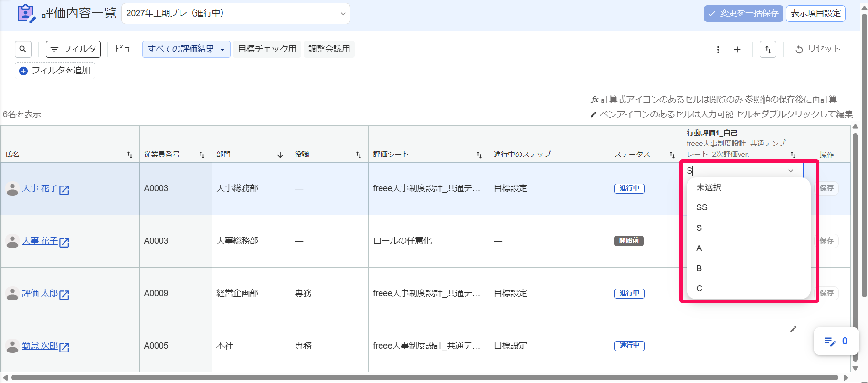The height and width of the screenshot is (383, 868).
Task: Select C in the rating dropdown
Action: click(748, 289)
